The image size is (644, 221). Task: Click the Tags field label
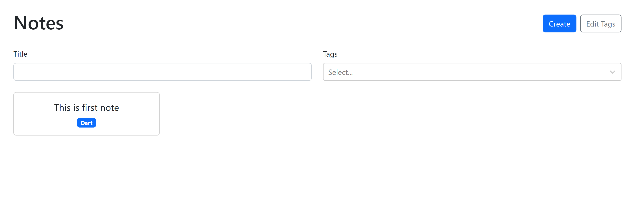[330, 54]
